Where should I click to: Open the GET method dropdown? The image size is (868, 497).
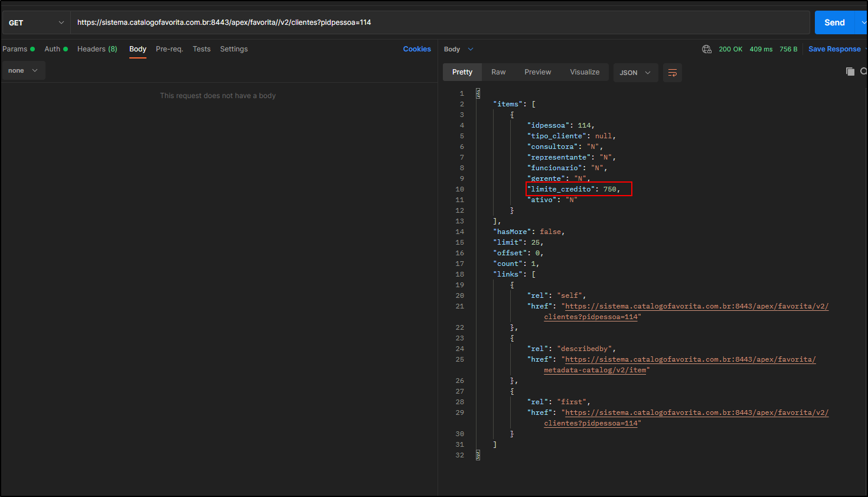point(36,22)
